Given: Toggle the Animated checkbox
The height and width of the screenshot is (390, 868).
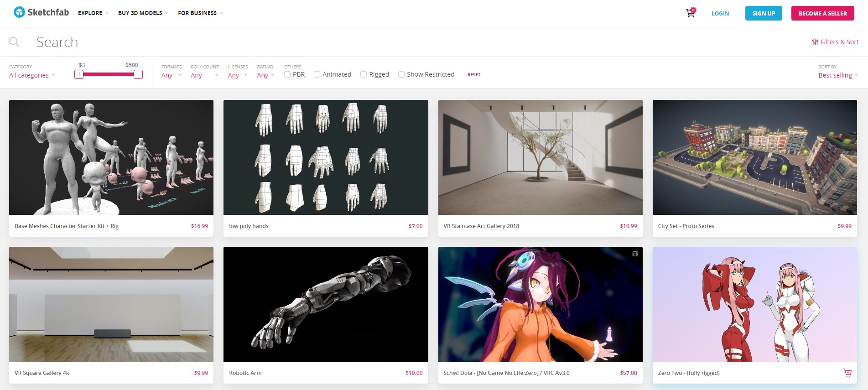Looking at the screenshot, I should (317, 74).
